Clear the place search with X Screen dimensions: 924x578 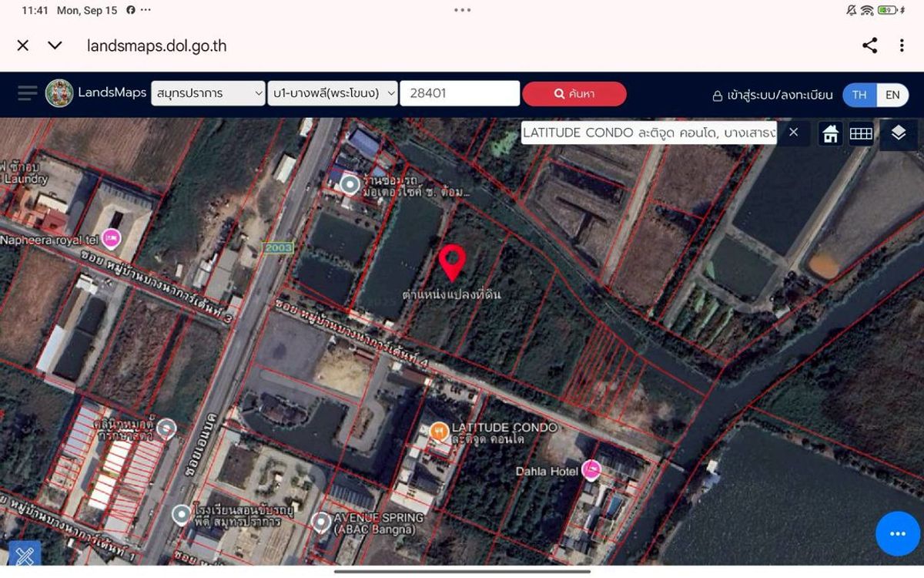coord(793,133)
